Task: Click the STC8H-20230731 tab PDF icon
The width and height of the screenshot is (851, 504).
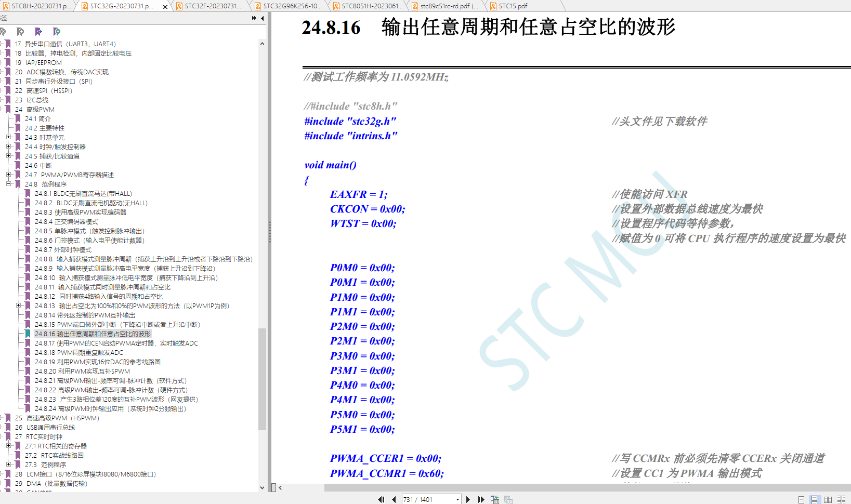Action: click(x=6, y=6)
